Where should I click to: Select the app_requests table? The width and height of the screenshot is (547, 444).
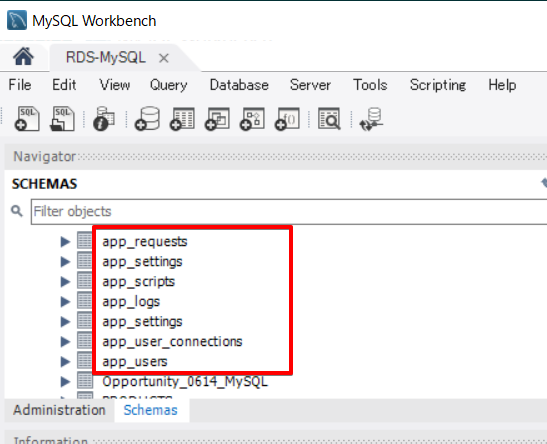click(x=145, y=242)
